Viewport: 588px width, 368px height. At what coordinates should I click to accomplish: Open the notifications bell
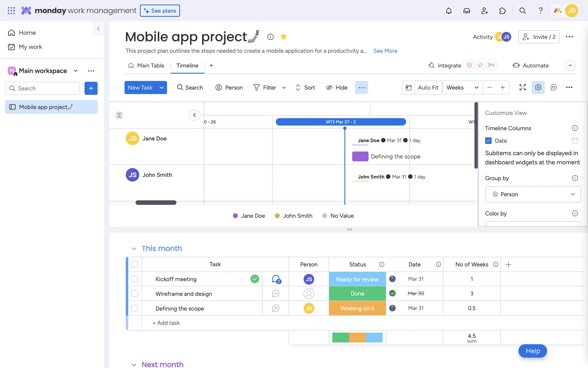pyautogui.click(x=449, y=11)
